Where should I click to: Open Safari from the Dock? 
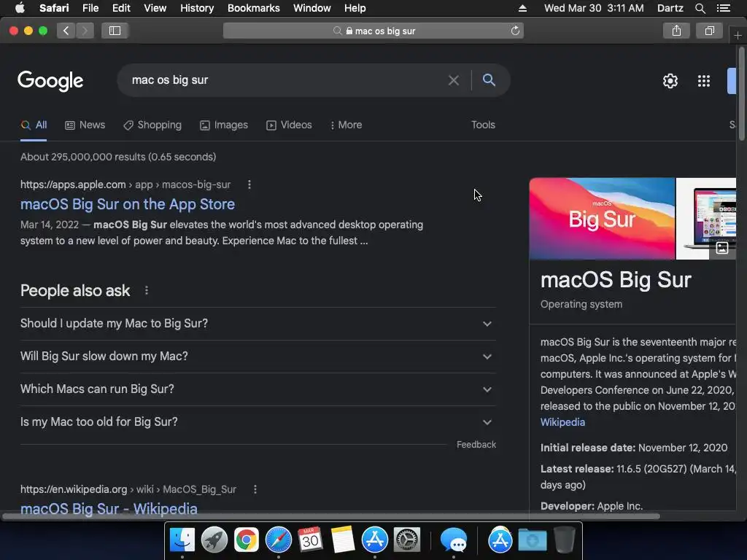pyautogui.click(x=279, y=540)
